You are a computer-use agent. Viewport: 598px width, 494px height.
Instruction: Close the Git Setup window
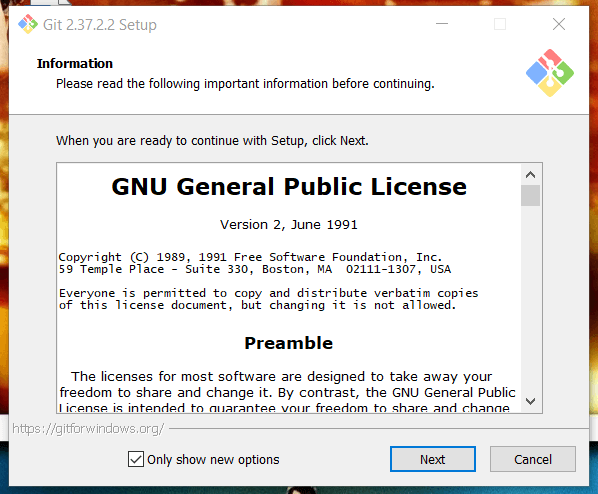click(x=559, y=24)
